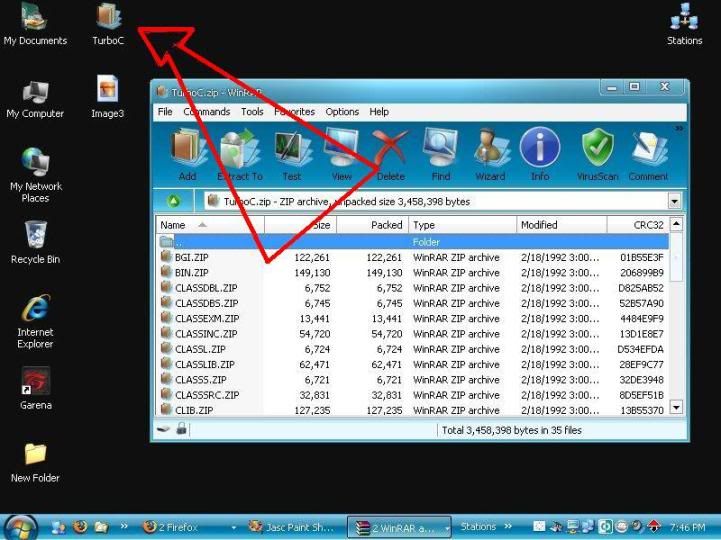
Task: Click the 7:46 PM system clock
Action: [x=687, y=527]
